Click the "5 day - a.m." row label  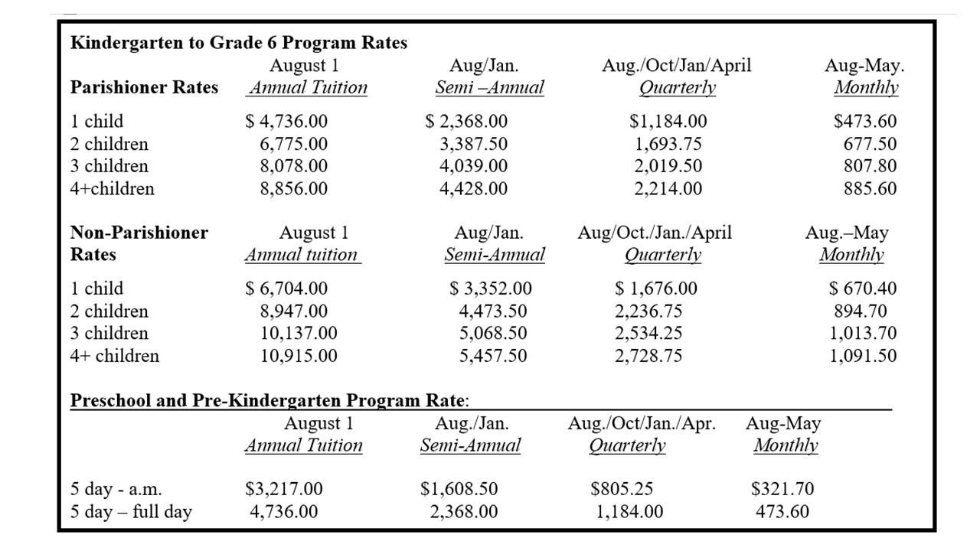[x=116, y=489]
